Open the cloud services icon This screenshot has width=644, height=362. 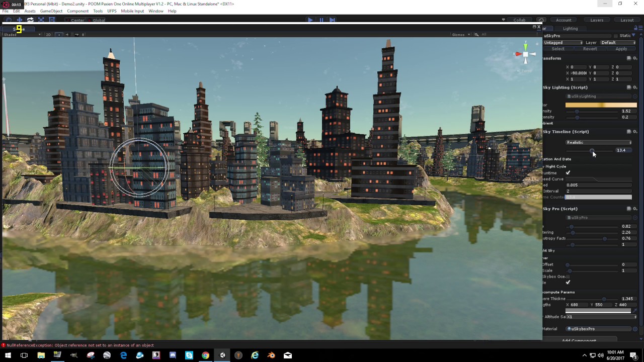(541, 20)
